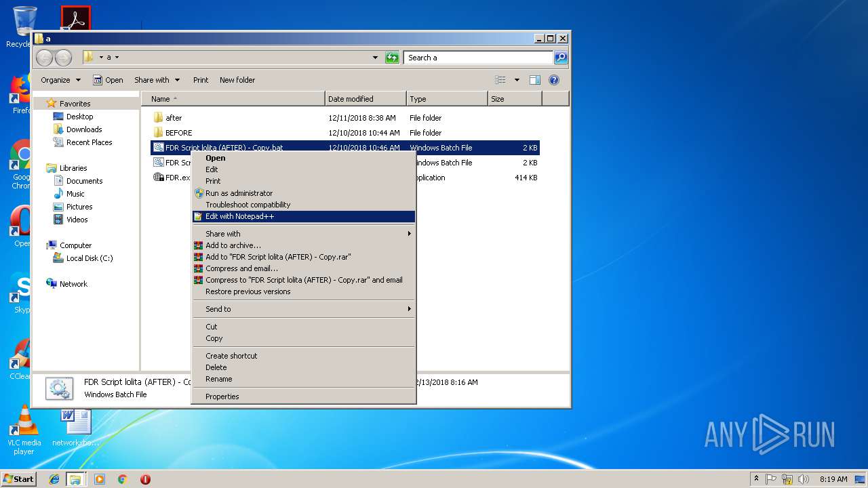Sort by the Type column header
Viewport: 868px width, 488px height.
447,99
